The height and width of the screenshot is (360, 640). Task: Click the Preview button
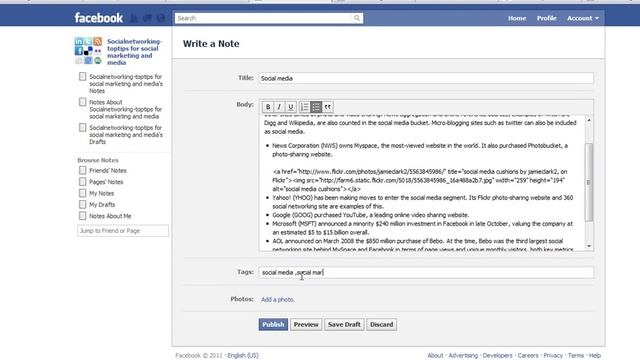pos(306,324)
